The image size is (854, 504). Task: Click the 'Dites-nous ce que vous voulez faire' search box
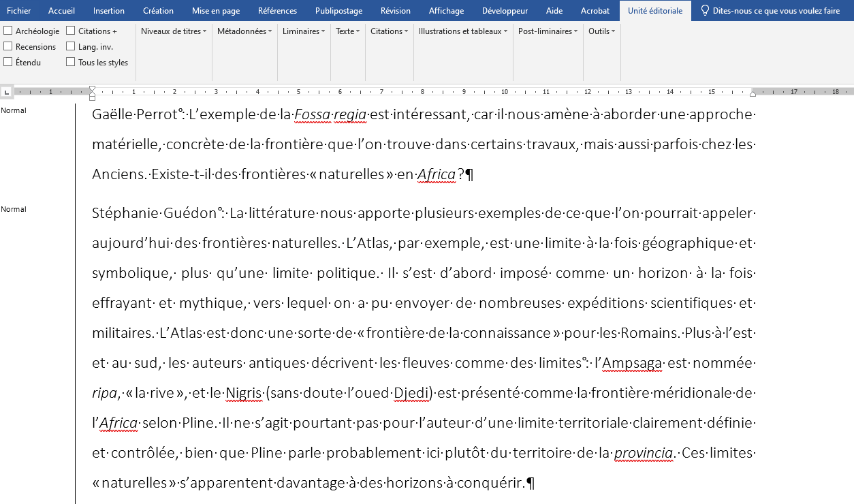[x=776, y=11]
